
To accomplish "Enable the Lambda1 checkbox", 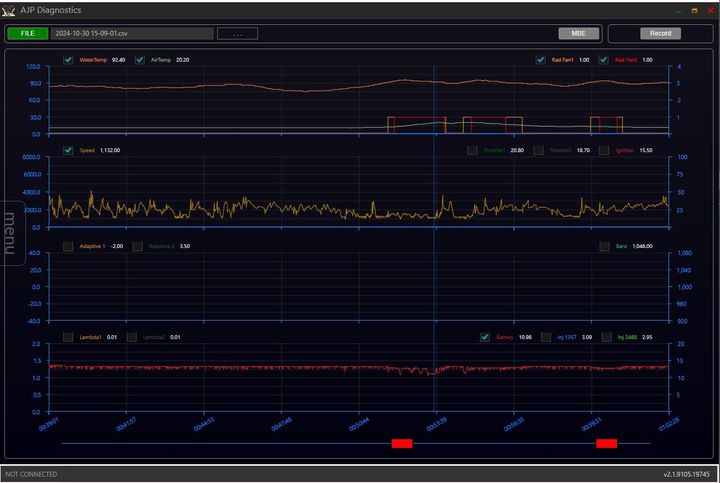I will pos(68,337).
